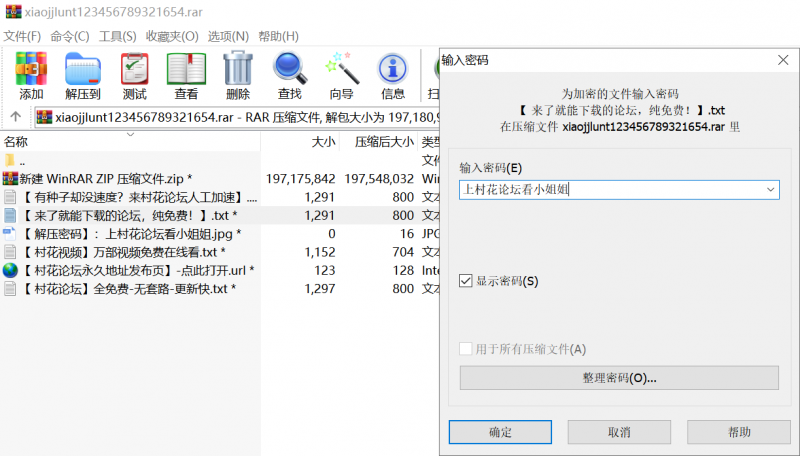Confirm the password with the 确定 button
This screenshot has width=800, height=456.
coord(500,432)
